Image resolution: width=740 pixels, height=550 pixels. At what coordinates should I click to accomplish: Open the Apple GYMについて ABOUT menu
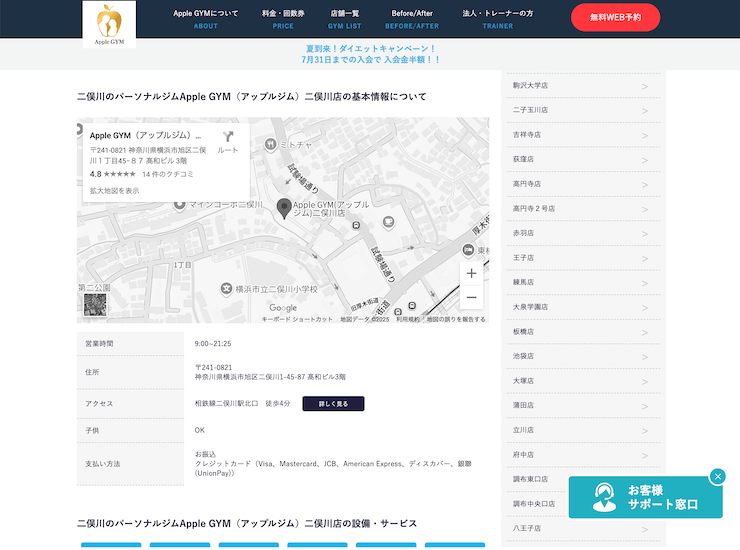pos(205,19)
